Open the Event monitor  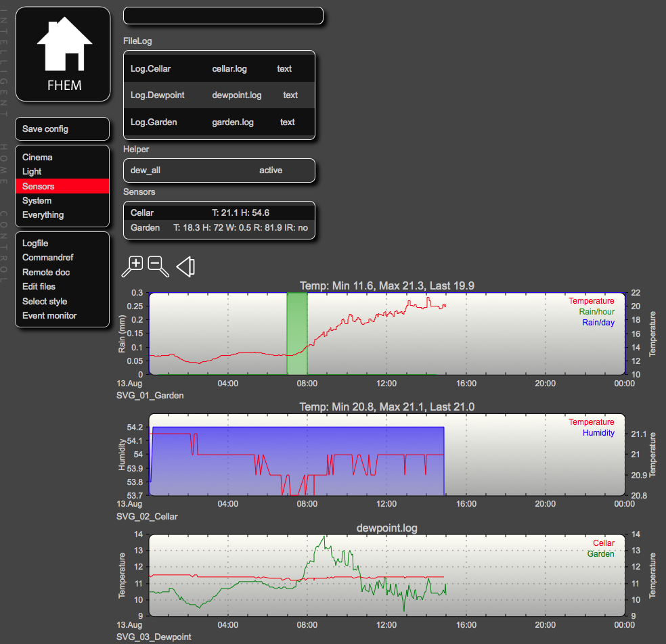49,316
